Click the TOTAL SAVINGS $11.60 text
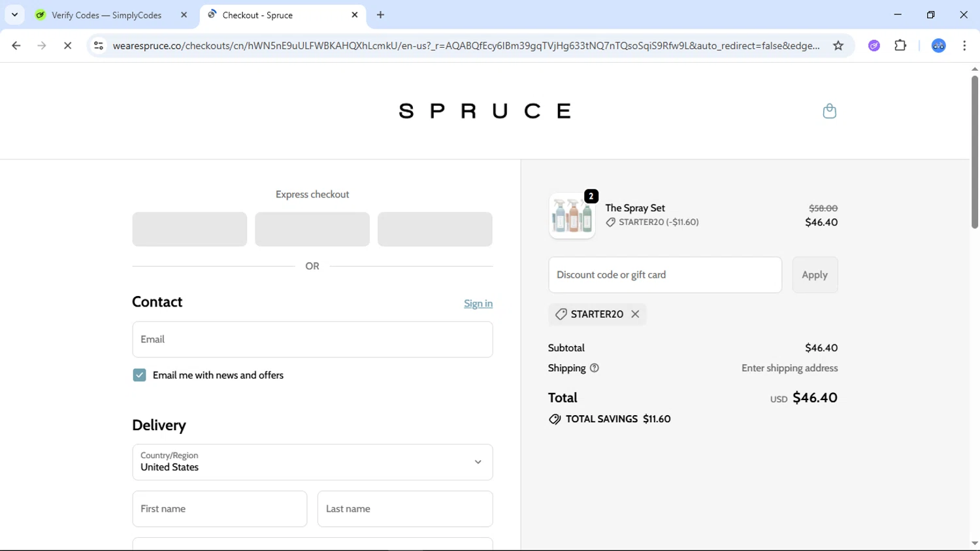 pos(618,419)
